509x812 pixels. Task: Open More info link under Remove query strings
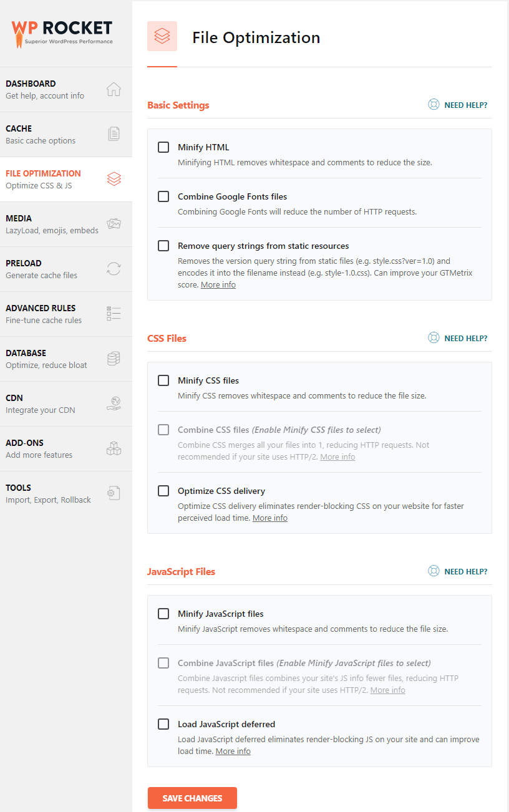(x=218, y=285)
